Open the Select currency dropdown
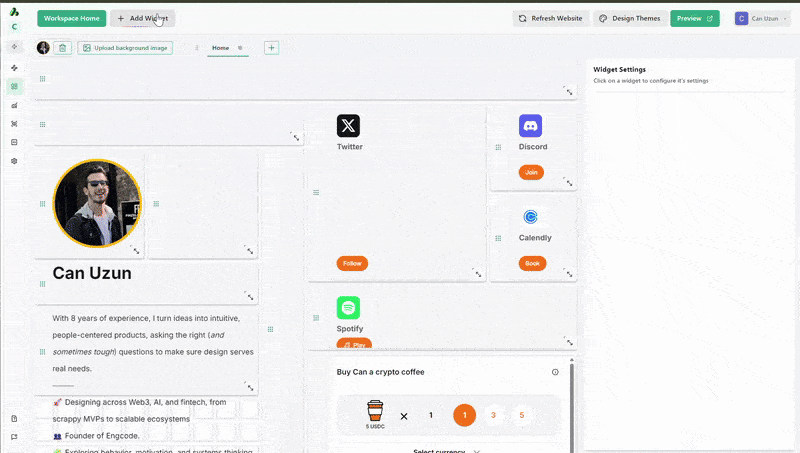800x453 pixels. pos(446,450)
